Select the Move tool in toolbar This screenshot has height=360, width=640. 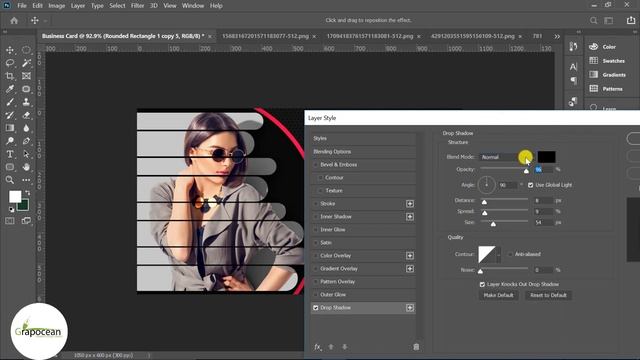pos(10,50)
